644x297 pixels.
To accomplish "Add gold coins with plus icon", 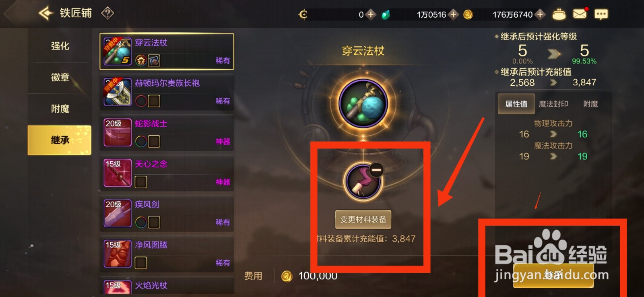I will (540, 14).
